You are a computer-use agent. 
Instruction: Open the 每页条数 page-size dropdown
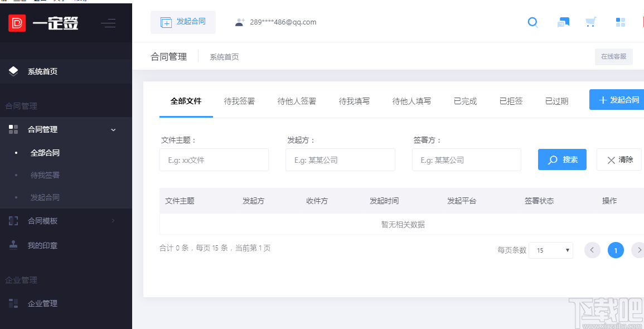(551, 250)
